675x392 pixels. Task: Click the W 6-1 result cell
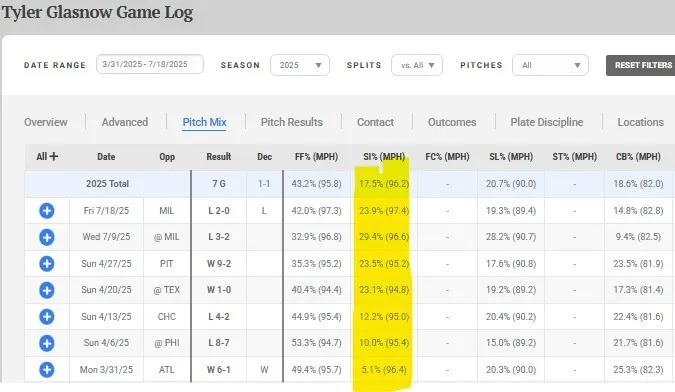coord(219,370)
